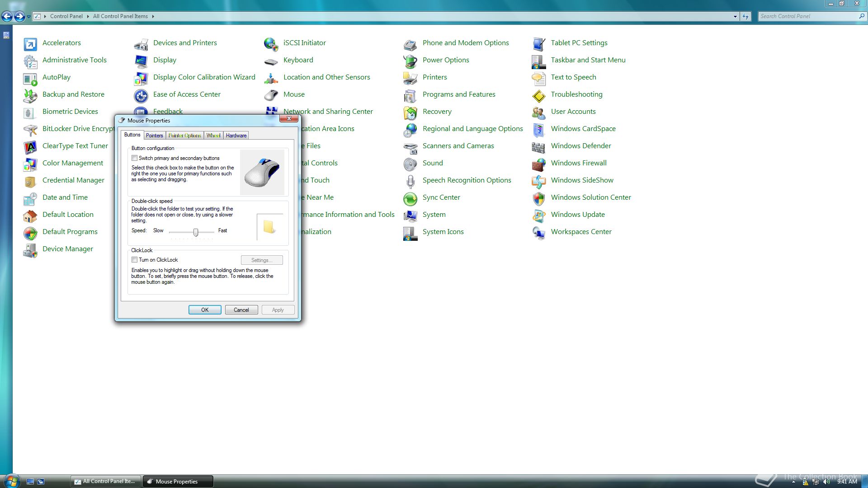The image size is (868, 488).
Task: Click the Ease of Access Center icon
Action: point(141,95)
